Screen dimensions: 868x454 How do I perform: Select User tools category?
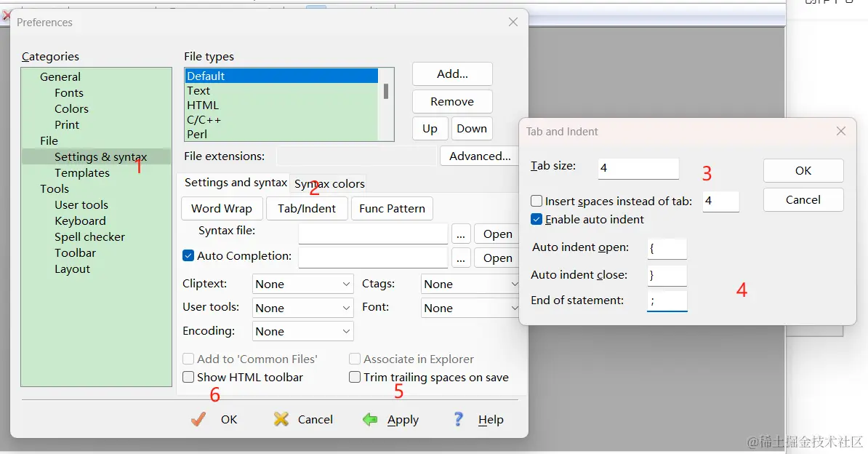point(81,205)
